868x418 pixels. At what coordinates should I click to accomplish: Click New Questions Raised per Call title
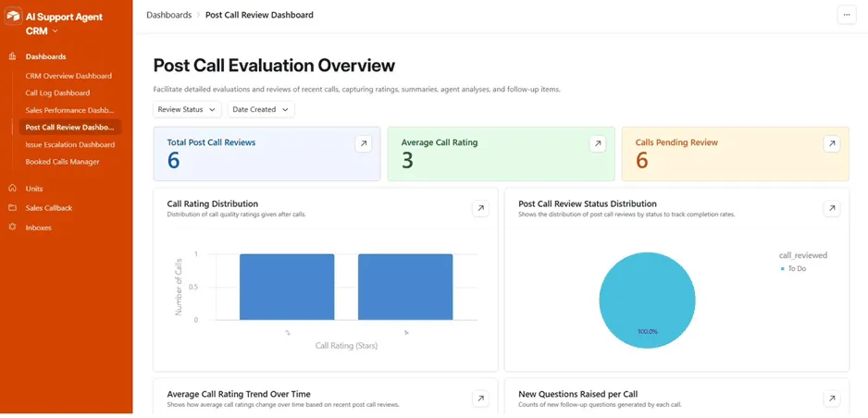point(578,394)
